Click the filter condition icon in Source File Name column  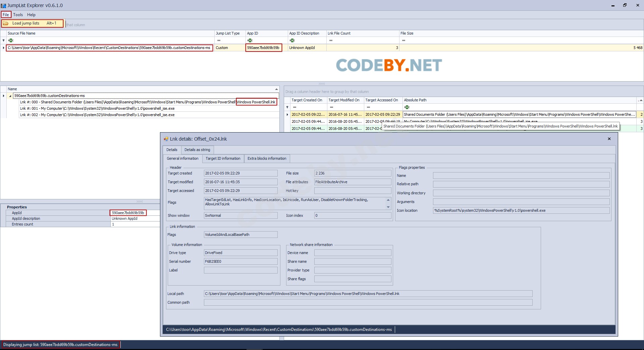(11, 41)
